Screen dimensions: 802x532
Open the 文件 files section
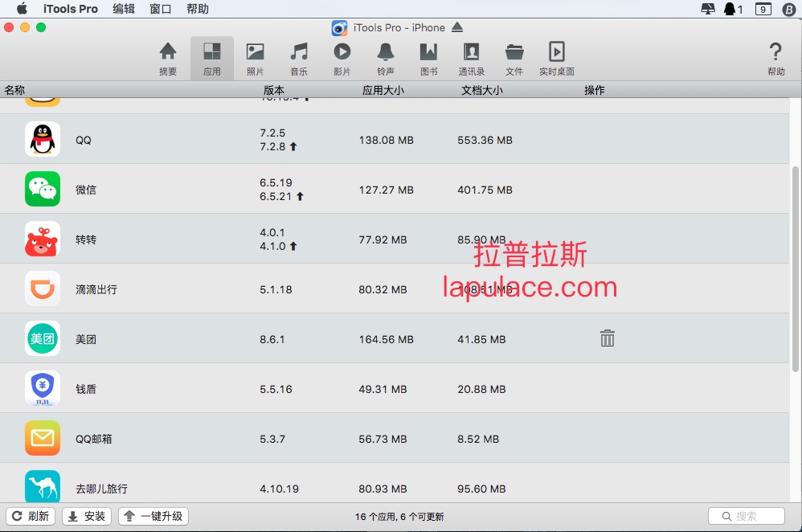pyautogui.click(x=514, y=59)
